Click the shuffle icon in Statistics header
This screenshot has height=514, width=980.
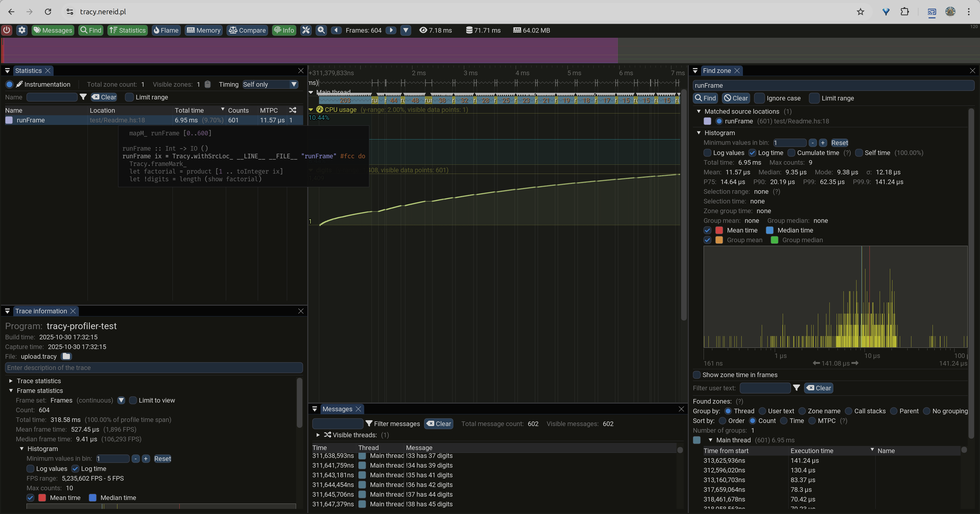pos(292,110)
